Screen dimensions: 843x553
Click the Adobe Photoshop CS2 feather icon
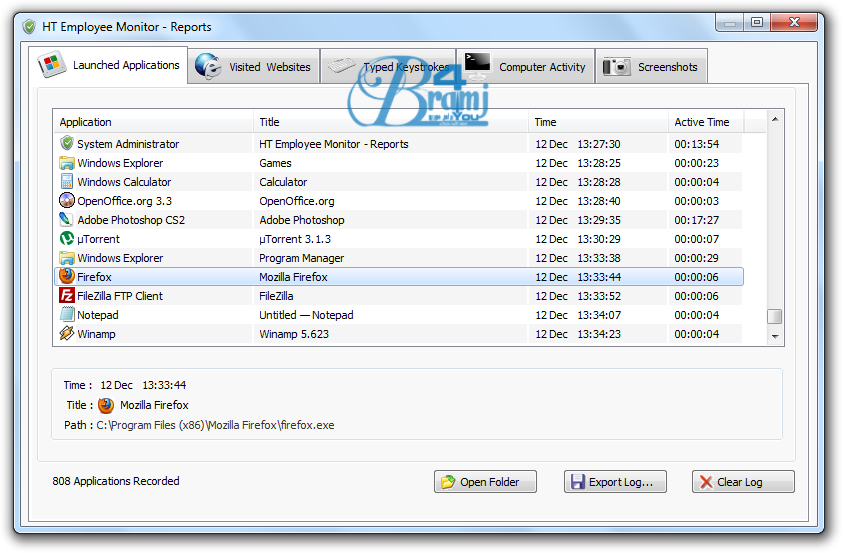[67, 220]
